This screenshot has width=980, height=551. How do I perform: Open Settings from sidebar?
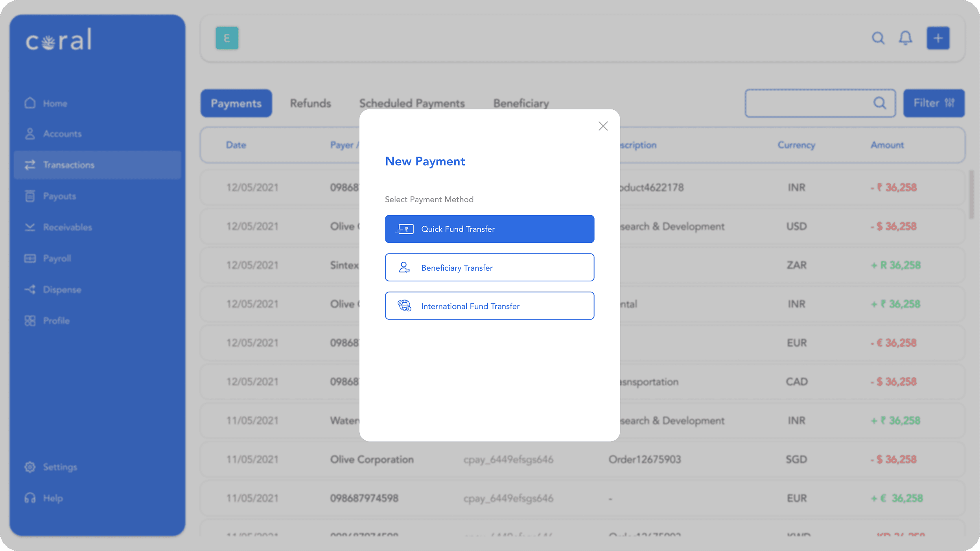60,467
